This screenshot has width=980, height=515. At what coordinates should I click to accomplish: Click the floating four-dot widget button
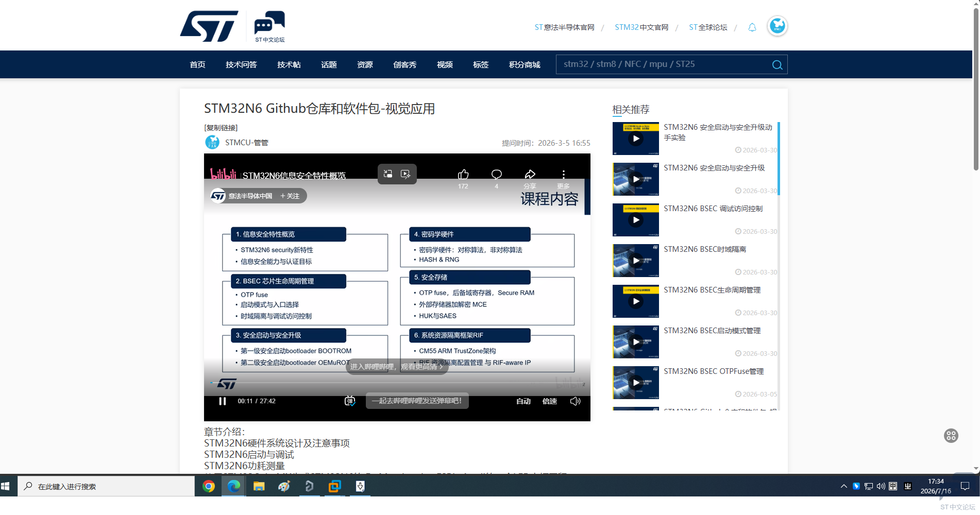(951, 436)
